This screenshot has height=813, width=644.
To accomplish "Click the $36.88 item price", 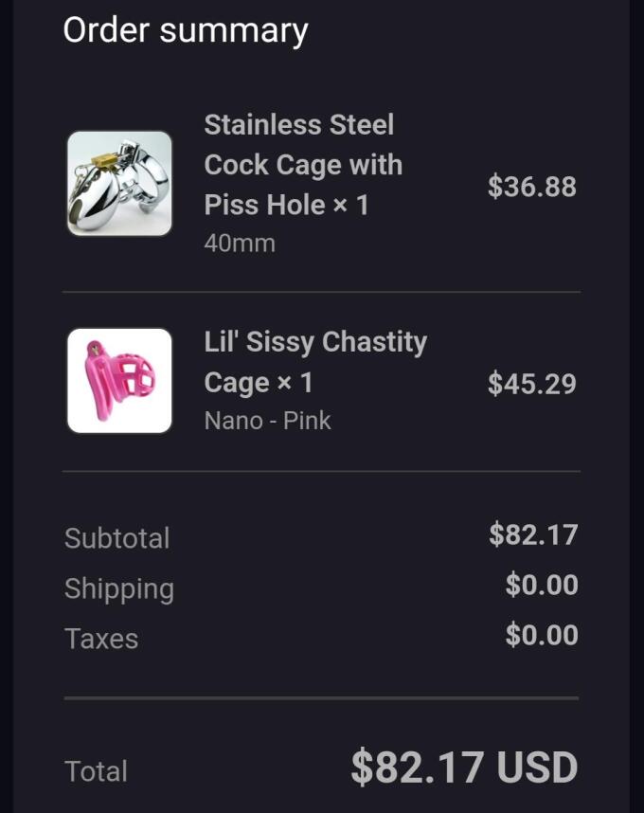I will (x=531, y=187).
